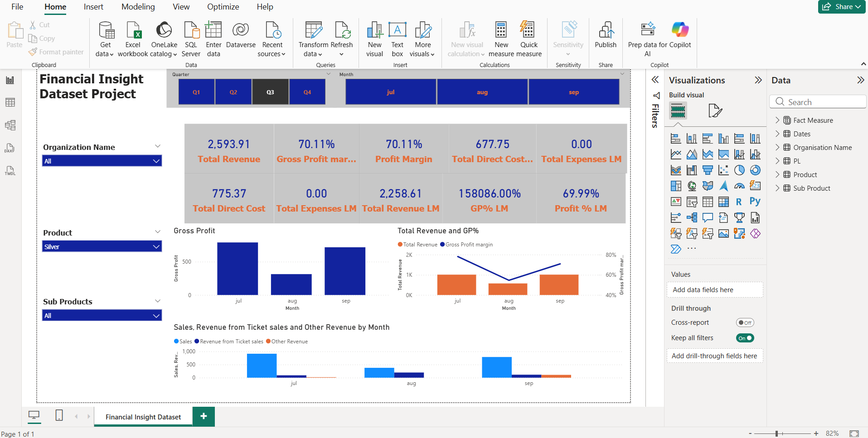Turn off Keep all filters

[x=745, y=338]
